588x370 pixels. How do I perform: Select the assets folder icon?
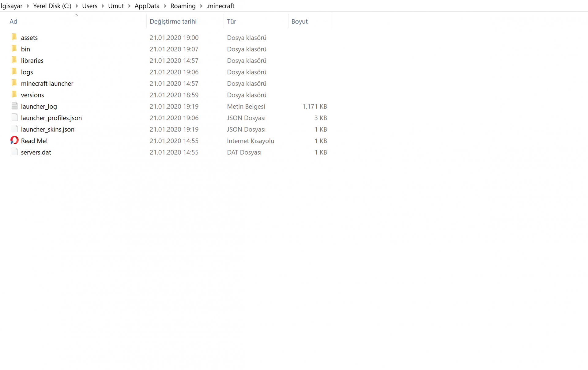(14, 37)
